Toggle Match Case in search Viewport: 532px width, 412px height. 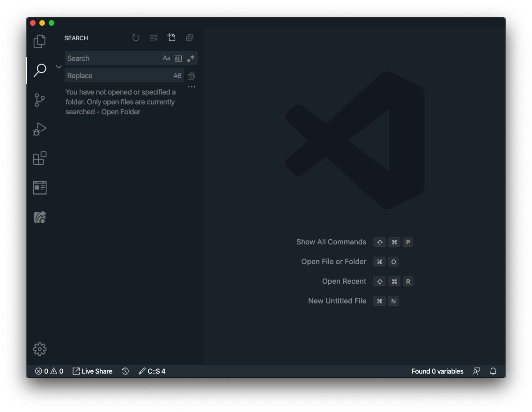(x=166, y=58)
